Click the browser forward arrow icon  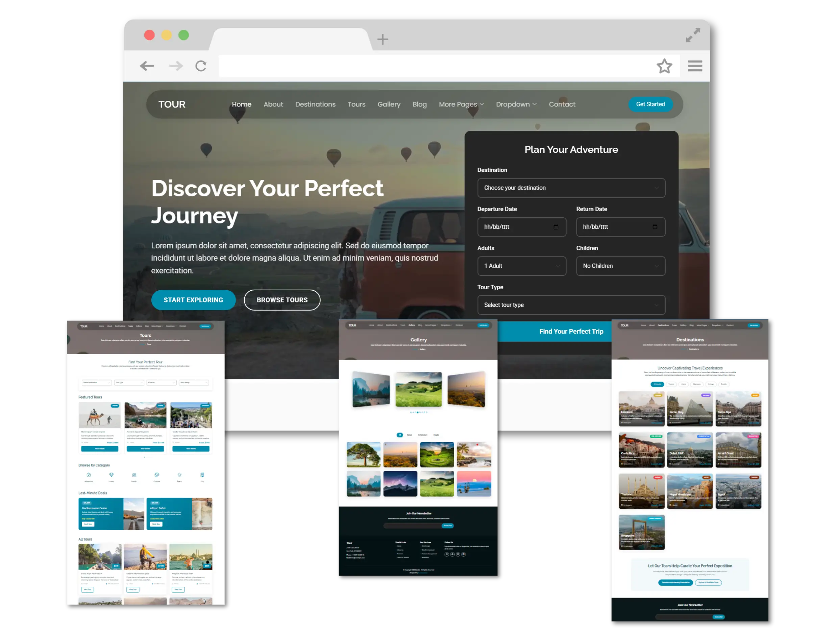(x=176, y=66)
